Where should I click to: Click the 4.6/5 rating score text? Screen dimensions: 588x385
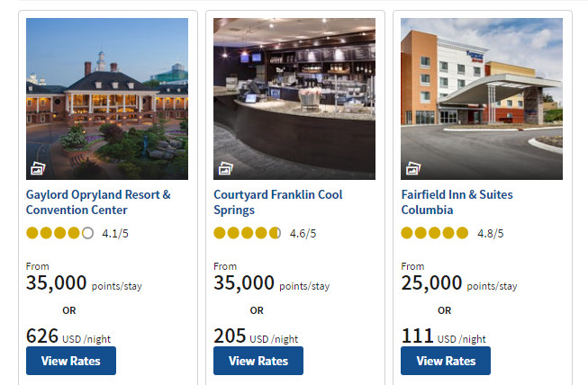tap(303, 234)
